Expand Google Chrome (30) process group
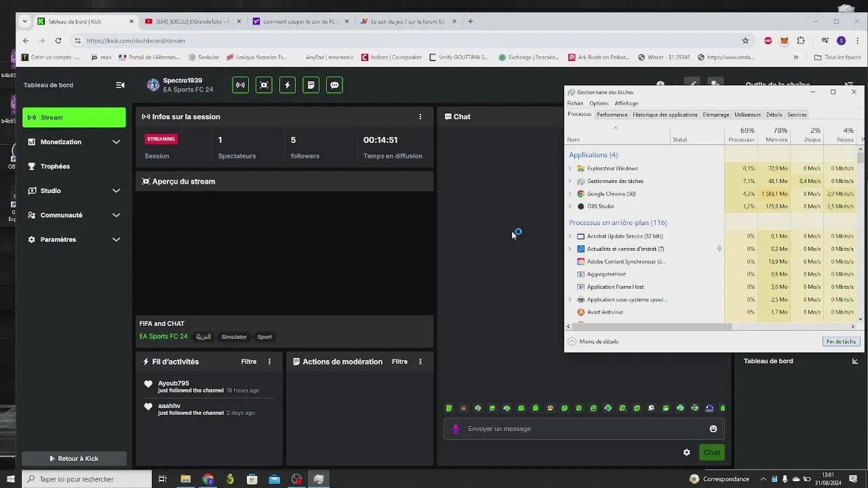This screenshot has width=868, height=488. tap(570, 194)
